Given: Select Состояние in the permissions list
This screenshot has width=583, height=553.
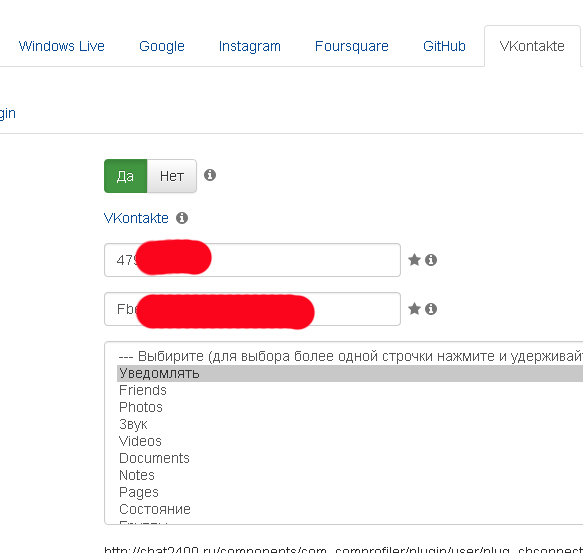Looking at the screenshot, I should point(350,509).
